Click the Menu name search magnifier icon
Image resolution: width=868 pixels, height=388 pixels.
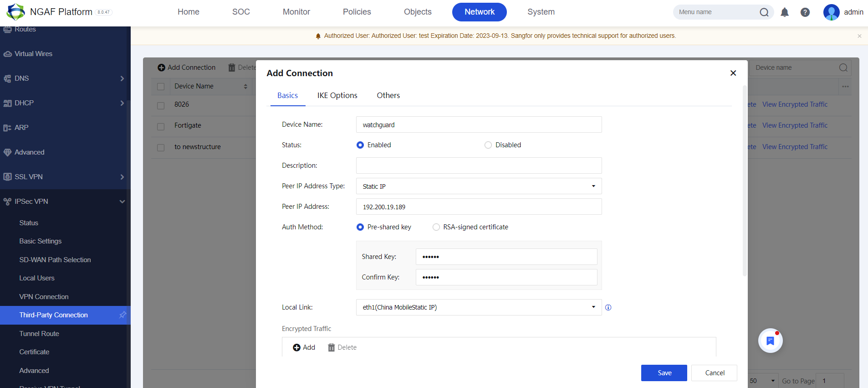click(x=764, y=12)
